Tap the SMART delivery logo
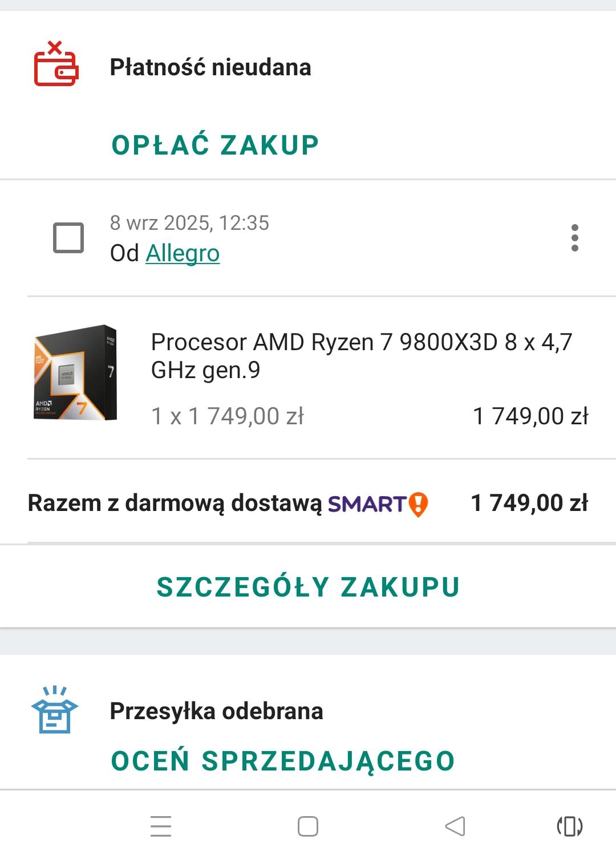 pos(367,504)
